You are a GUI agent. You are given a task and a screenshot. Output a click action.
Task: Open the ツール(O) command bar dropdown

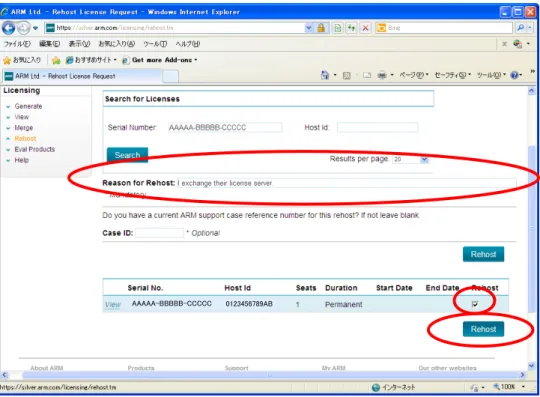pyautogui.click(x=491, y=75)
